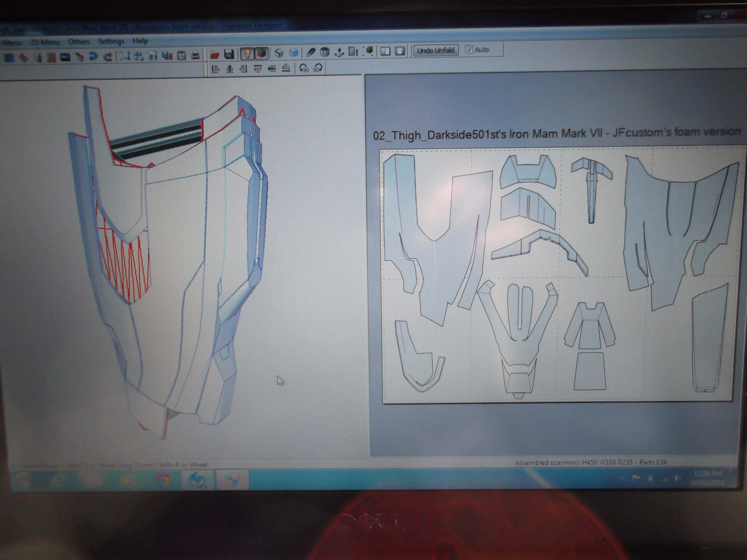Select the trapezoid pattern piece at bottom

click(590, 371)
